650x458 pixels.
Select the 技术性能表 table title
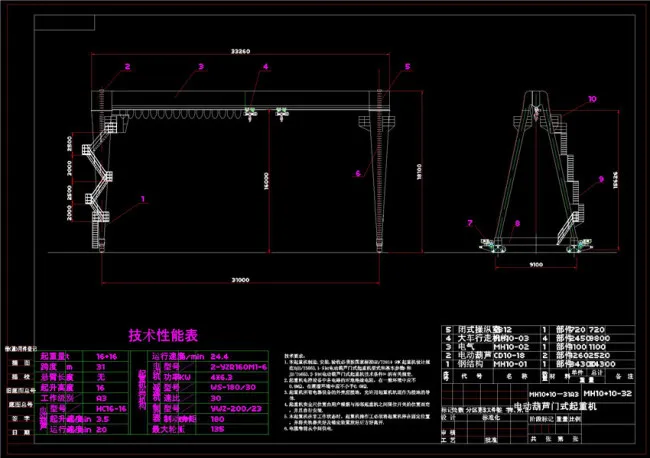tap(164, 334)
